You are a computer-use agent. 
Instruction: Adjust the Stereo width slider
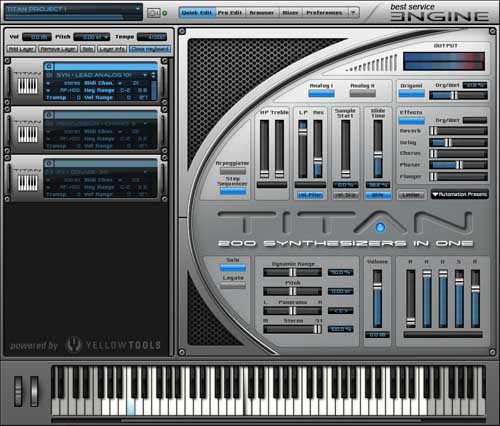(293, 329)
